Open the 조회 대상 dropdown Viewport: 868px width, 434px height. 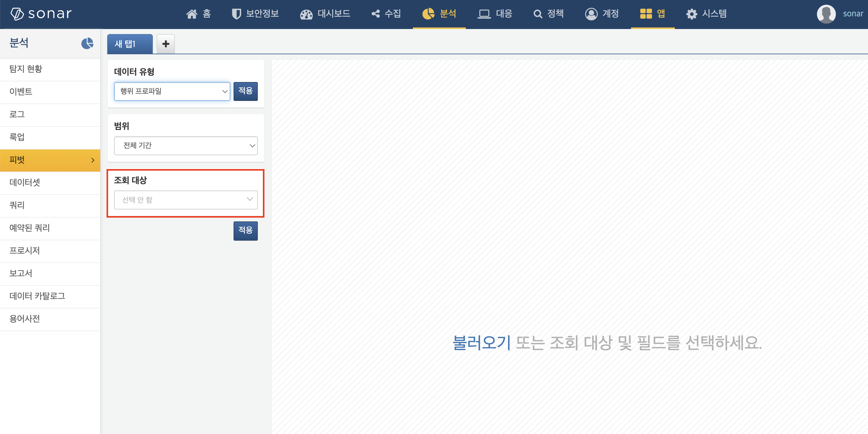pos(186,200)
